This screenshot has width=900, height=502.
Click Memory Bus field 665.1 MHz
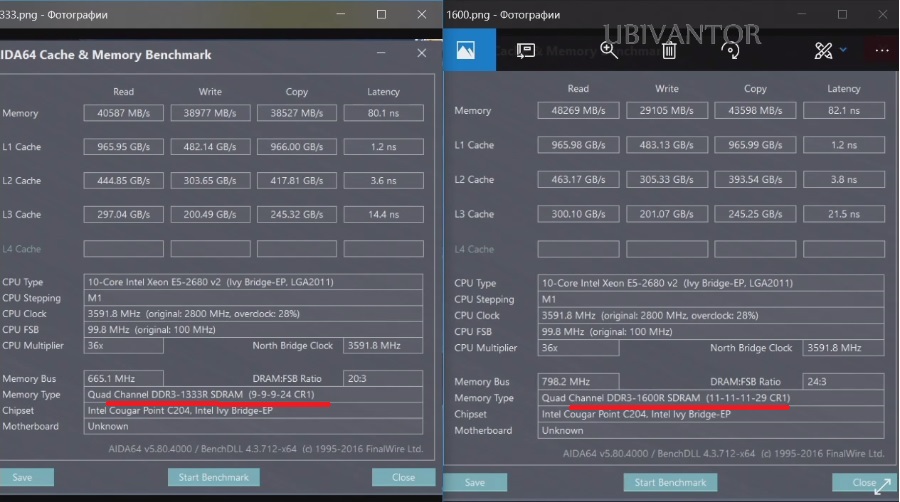pyautogui.click(x=123, y=379)
